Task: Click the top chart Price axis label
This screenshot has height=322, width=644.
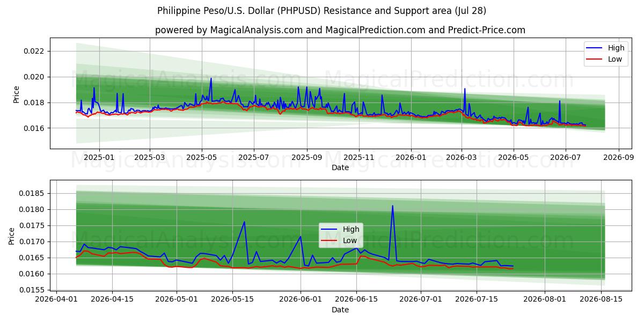Action: pyautogui.click(x=16, y=95)
